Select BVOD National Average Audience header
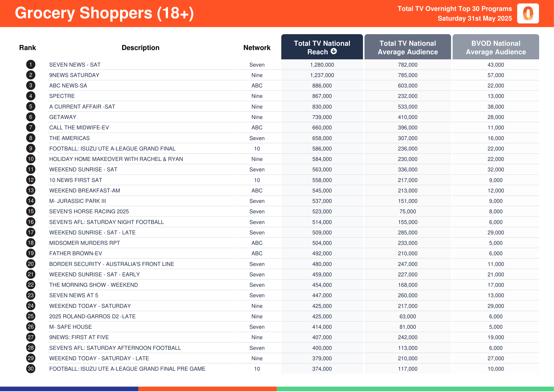The image size is (554, 392). (495, 47)
